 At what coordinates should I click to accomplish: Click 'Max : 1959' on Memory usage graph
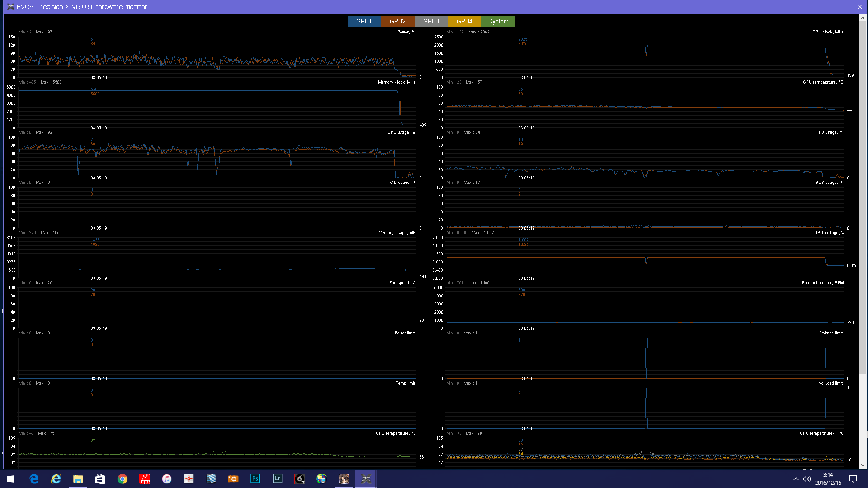[x=51, y=233]
